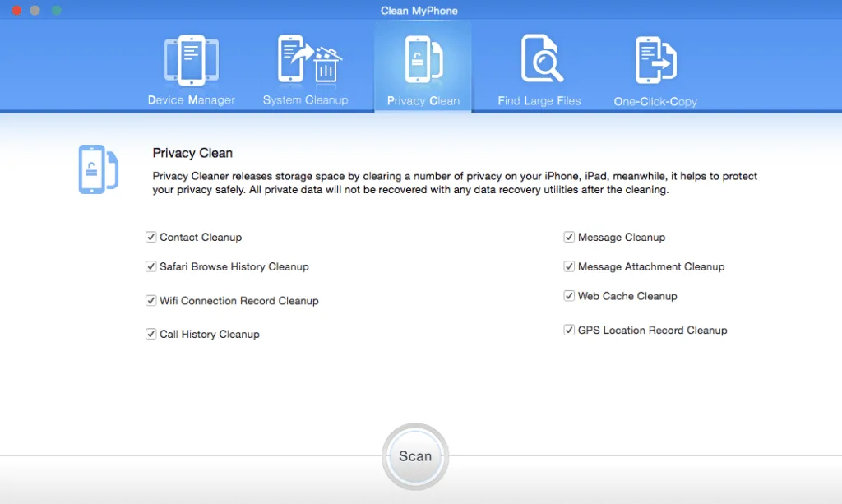
Task: Uncheck Message Cleanup checkbox
Action: pos(569,237)
